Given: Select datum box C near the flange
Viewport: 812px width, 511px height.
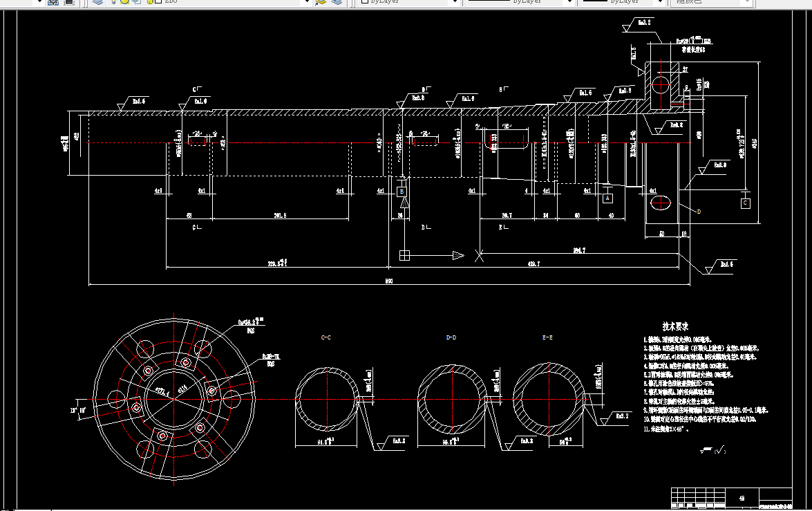Looking at the screenshot, I should pos(745,203).
